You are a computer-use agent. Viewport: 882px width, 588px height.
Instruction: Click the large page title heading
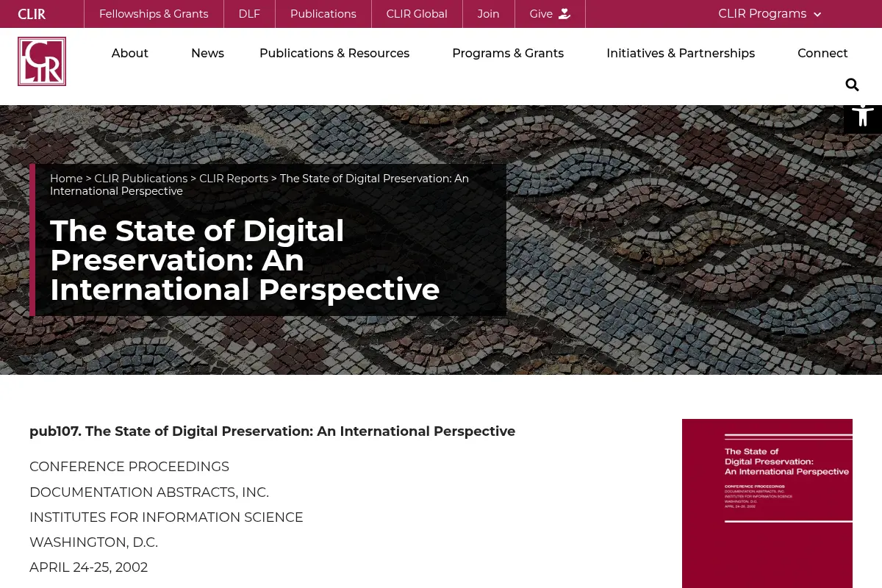pos(245,260)
